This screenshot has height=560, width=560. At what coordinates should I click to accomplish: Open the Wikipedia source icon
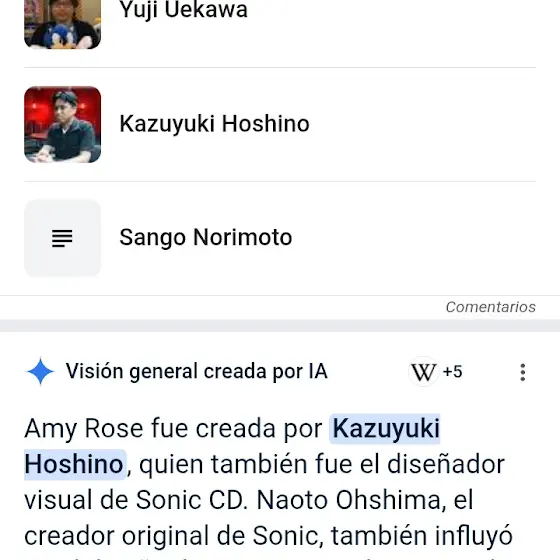[x=424, y=372]
